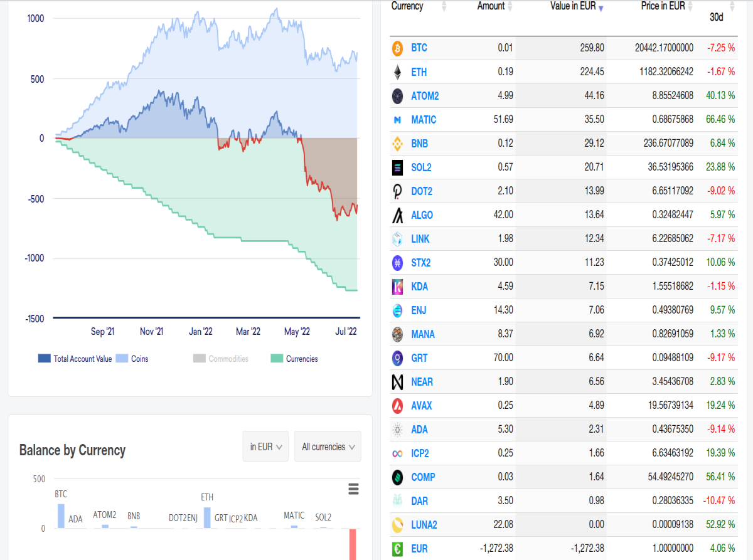753x560 pixels.
Task: Click the EUR amount -1,272.38 cell
Action: point(496,549)
